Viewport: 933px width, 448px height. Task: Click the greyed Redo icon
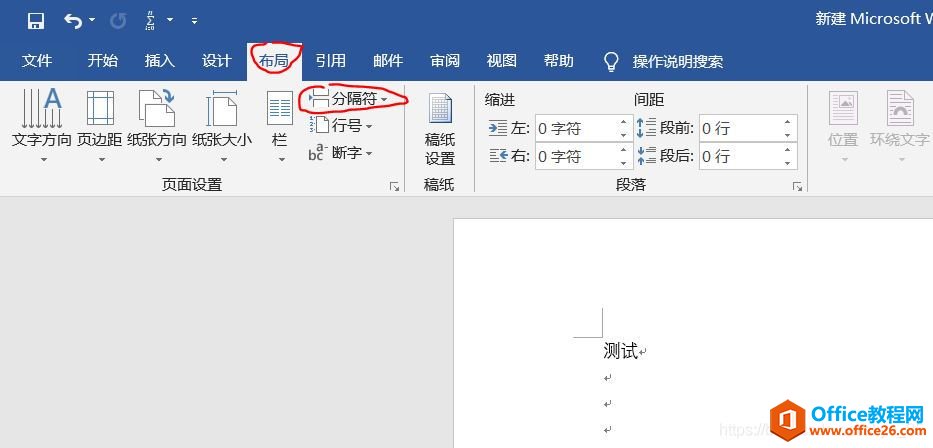118,21
